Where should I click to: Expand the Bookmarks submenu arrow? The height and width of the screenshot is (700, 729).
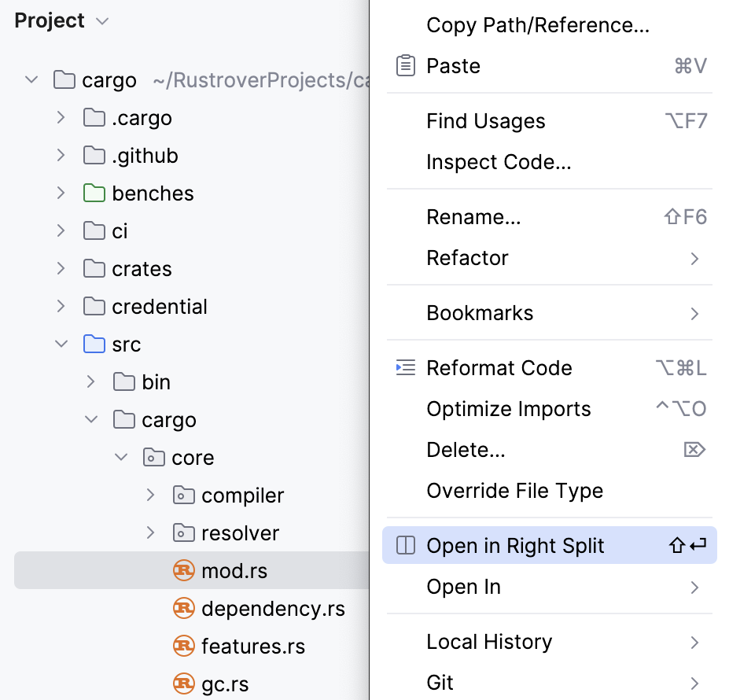tap(694, 313)
